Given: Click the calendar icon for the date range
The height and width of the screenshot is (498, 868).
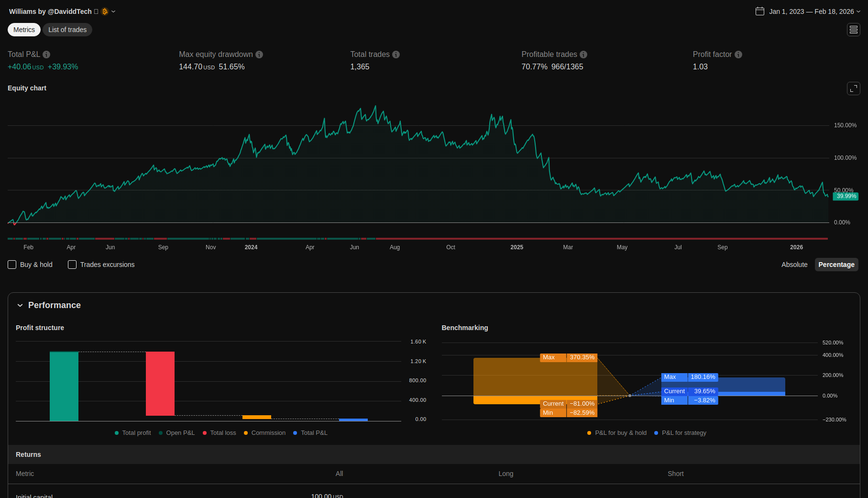Looking at the screenshot, I should [x=760, y=11].
